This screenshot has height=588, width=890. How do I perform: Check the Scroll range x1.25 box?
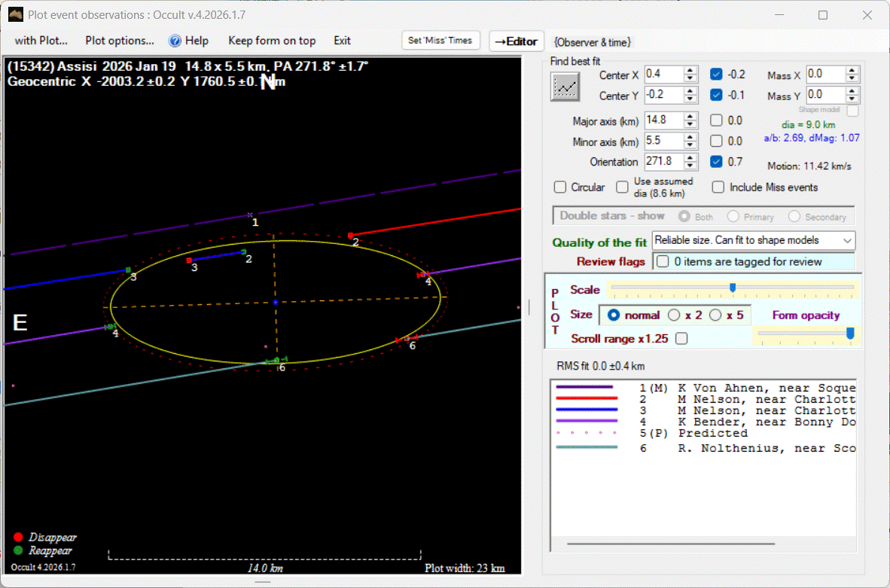pyautogui.click(x=681, y=339)
